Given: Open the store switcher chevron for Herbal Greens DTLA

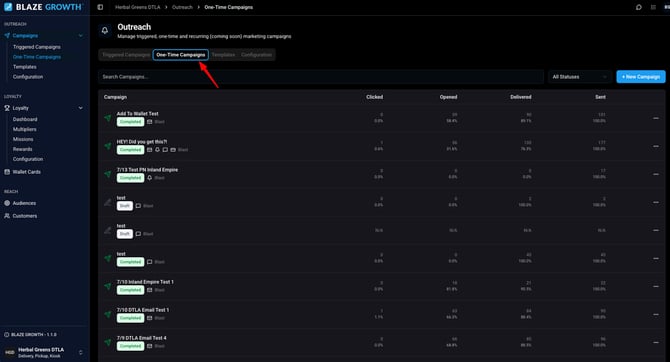Looking at the screenshot, I should coord(81,353).
